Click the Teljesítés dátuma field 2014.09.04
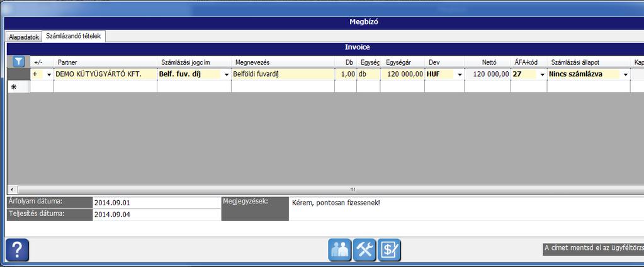 pos(157,215)
